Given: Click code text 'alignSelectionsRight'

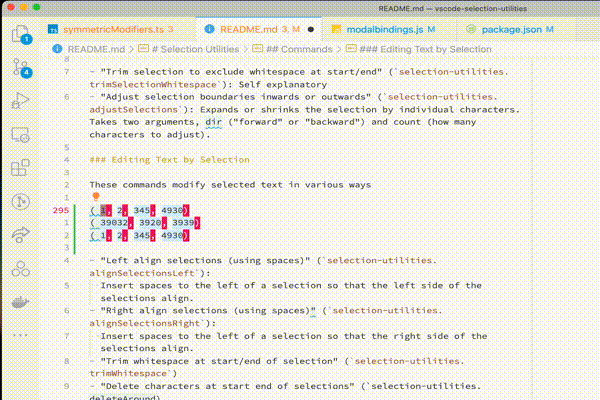Looking at the screenshot, I should 145,323.
